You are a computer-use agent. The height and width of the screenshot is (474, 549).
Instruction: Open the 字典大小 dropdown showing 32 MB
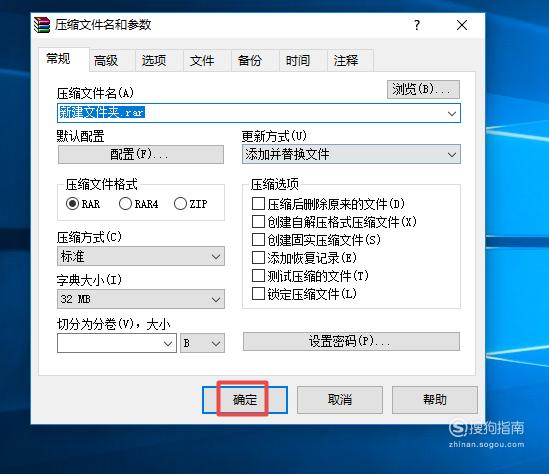click(x=141, y=299)
